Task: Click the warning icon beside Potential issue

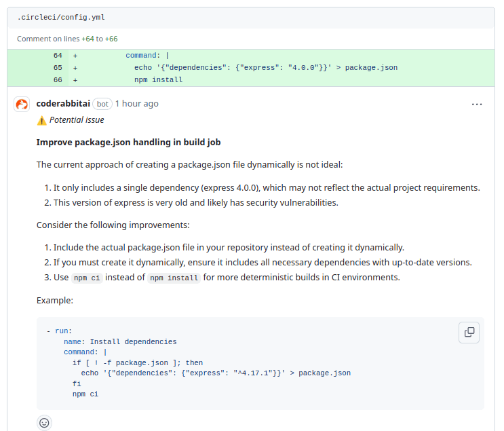Action: (41, 120)
